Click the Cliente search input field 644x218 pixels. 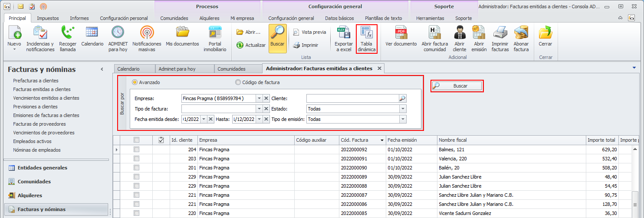[352, 98]
